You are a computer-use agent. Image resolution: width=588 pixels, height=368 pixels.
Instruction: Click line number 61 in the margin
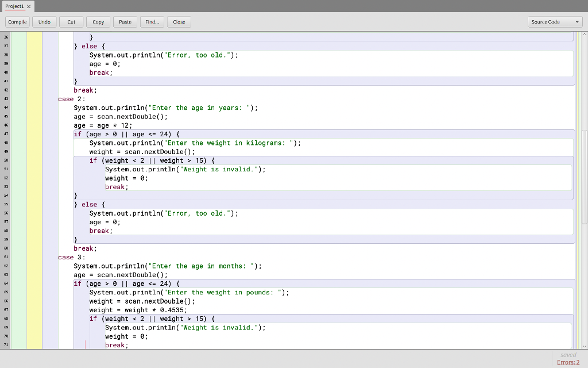[x=5, y=257]
